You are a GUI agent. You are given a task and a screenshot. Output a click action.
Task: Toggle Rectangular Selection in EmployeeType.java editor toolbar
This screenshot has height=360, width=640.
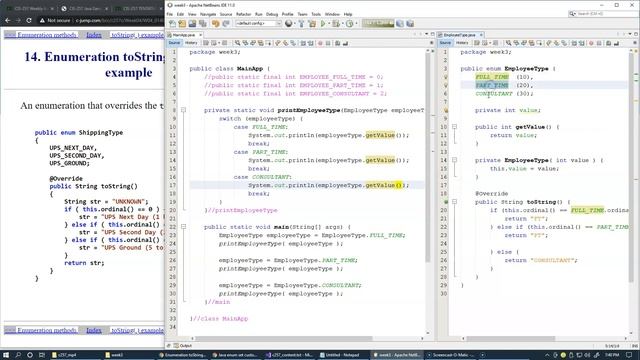pyautogui.click(x=540, y=43)
